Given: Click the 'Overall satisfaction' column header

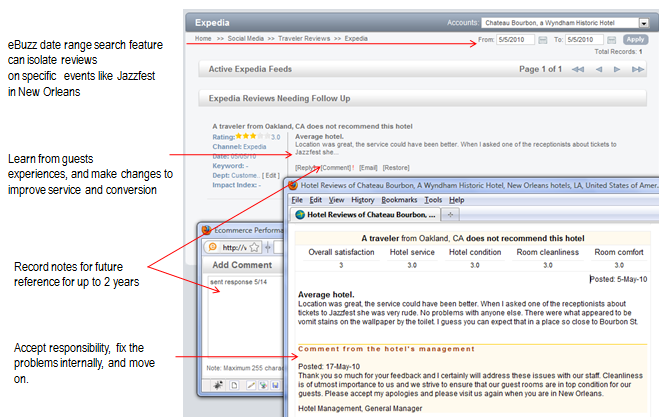Looking at the screenshot, I should tap(341, 252).
